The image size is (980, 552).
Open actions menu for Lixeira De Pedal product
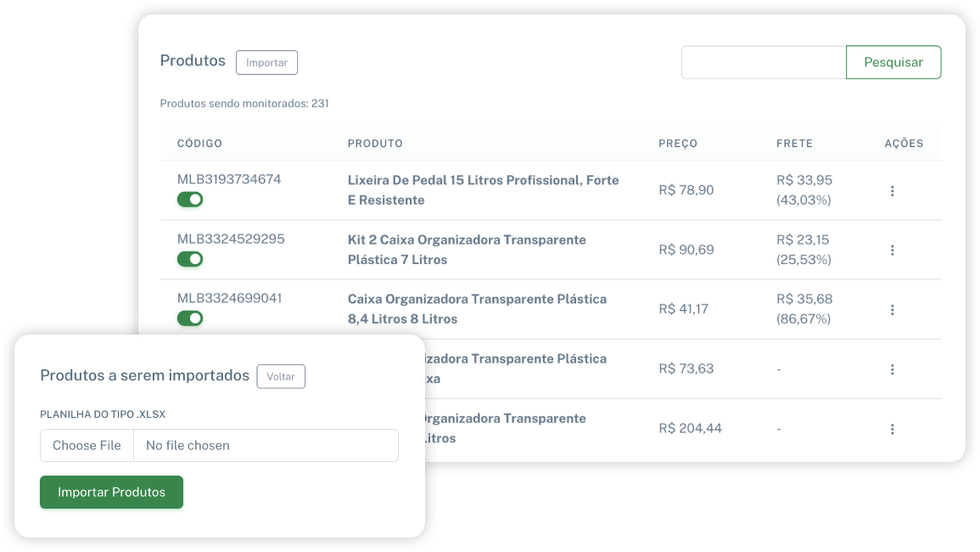[x=892, y=191]
